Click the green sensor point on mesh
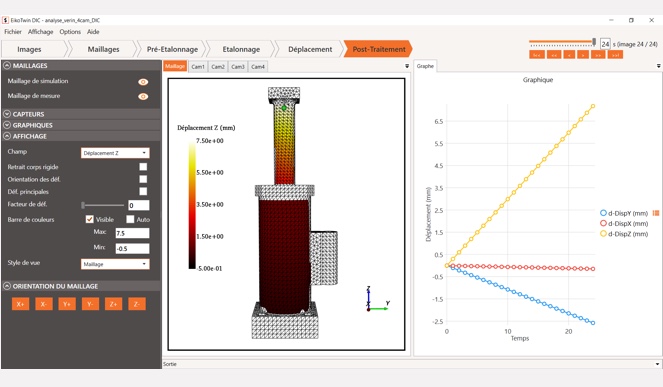 point(284,108)
